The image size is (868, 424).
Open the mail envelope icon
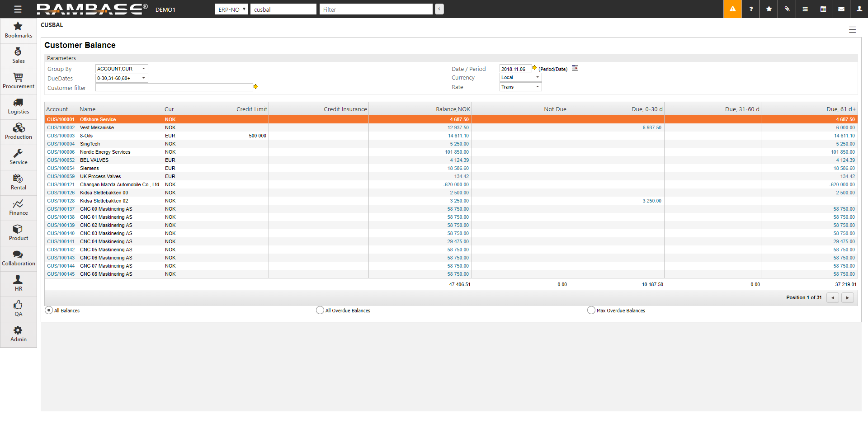(x=841, y=9)
